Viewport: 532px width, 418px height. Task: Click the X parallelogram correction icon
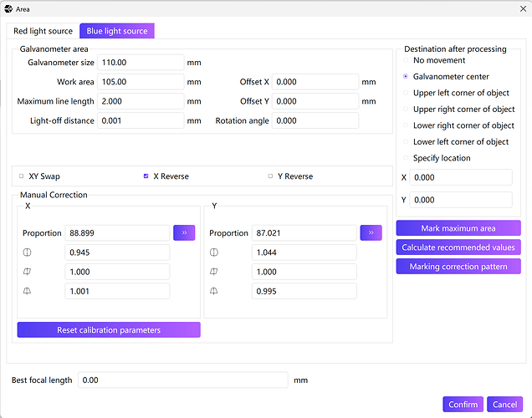(x=27, y=272)
